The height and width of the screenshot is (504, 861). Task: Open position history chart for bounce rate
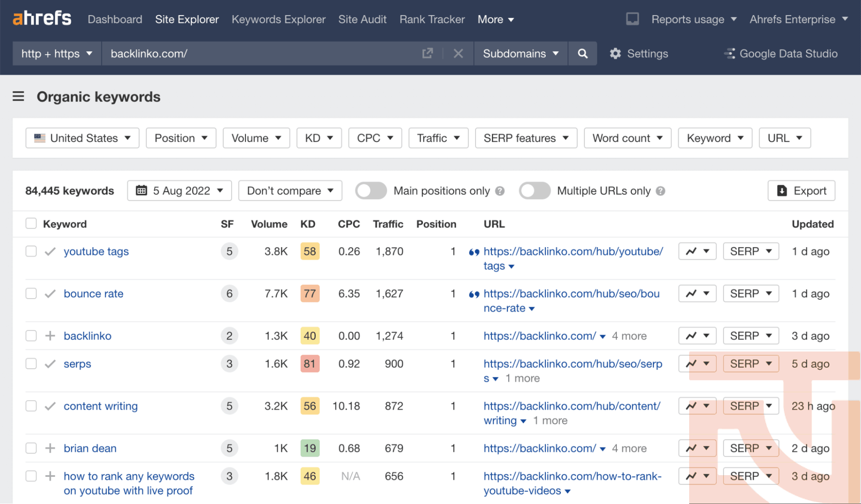[697, 293]
